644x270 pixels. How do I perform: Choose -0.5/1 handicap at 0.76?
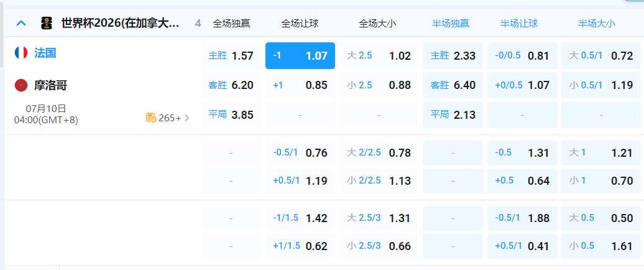tap(300, 153)
